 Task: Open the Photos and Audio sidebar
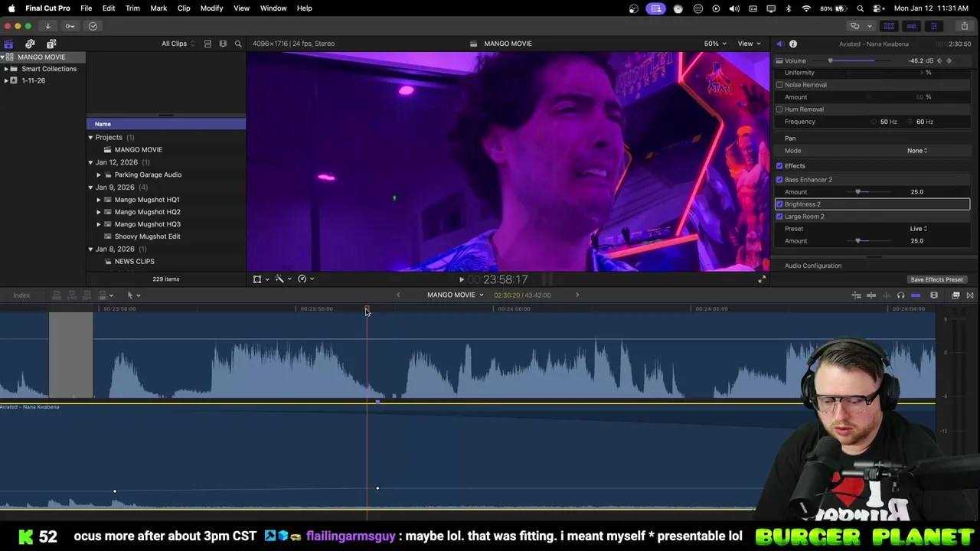pyautogui.click(x=30, y=44)
